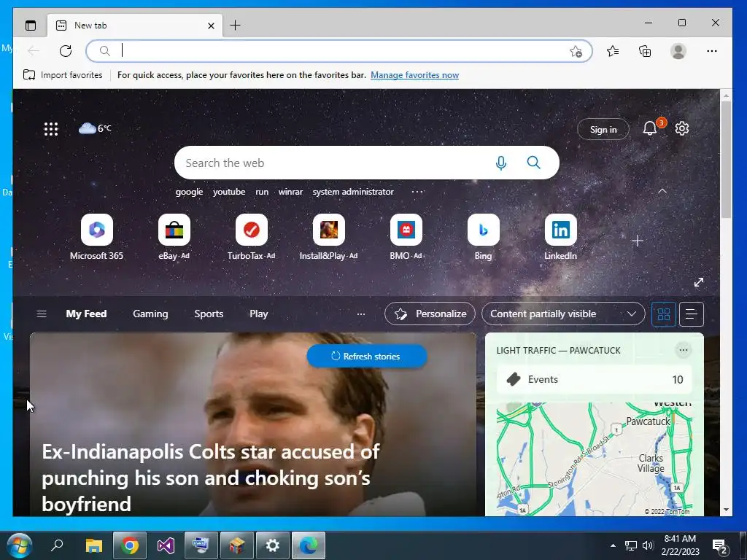Show more recent searches ellipsis
Image resolution: width=747 pixels, height=560 pixels.
[417, 192]
